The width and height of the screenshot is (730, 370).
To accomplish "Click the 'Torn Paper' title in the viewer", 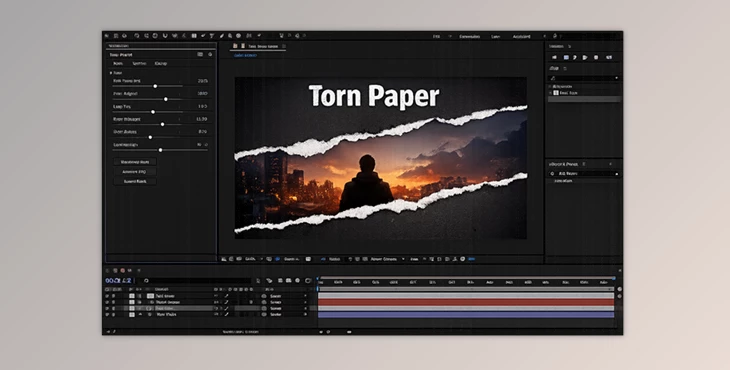I will point(374,96).
